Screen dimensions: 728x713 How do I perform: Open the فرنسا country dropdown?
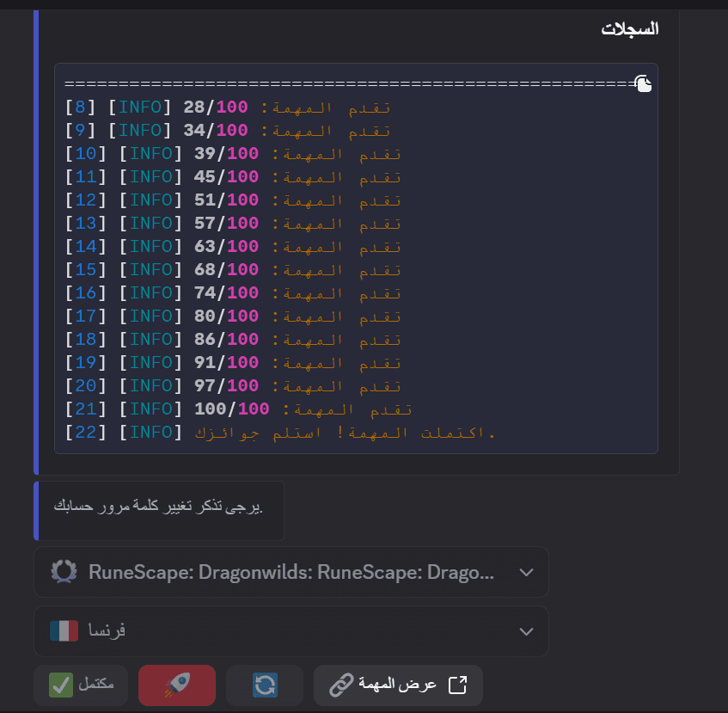[x=291, y=631]
